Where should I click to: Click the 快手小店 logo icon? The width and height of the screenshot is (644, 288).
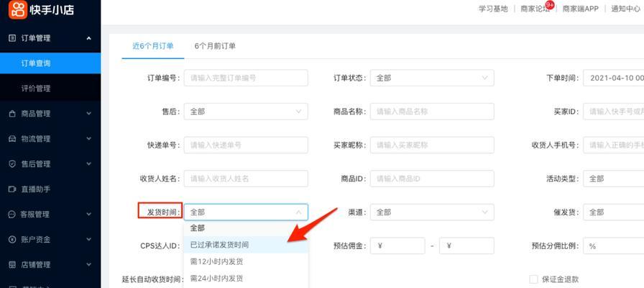click(x=18, y=9)
